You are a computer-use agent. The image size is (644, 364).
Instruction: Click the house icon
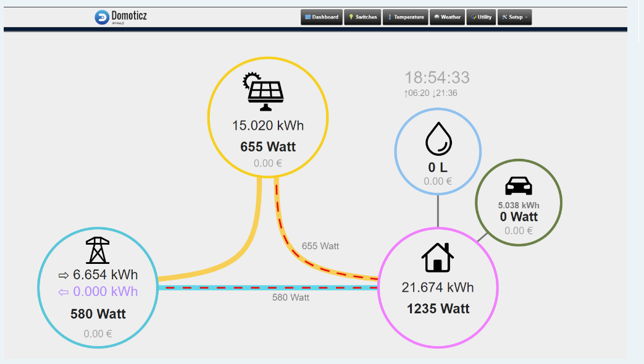[x=438, y=257]
